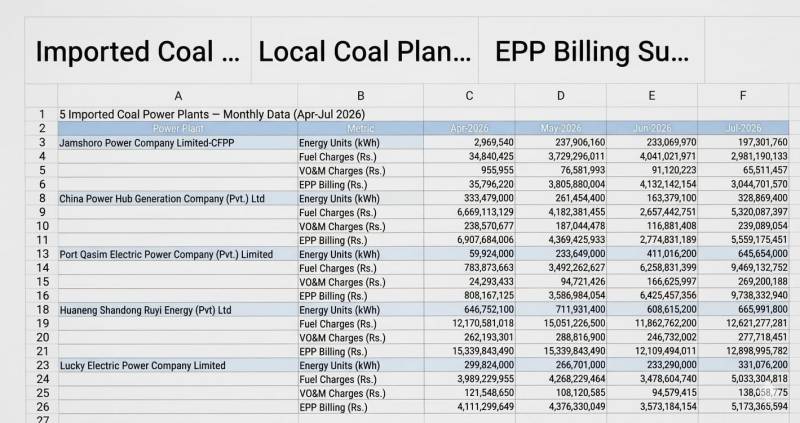Image resolution: width=800 pixels, height=423 pixels.
Task: Click the Lucky Electric Power Company Limited cell
Action: [178, 365]
